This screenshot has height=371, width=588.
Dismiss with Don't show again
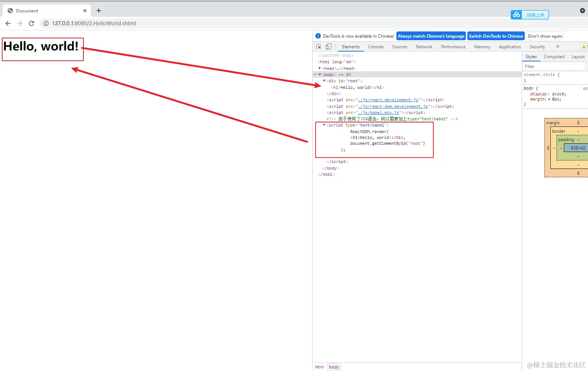tap(545, 36)
